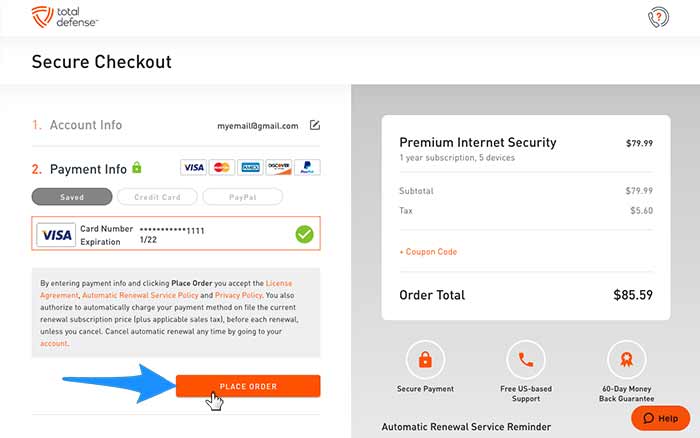The width and height of the screenshot is (700, 438).
Task: Toggle the green checkmark on saved Visa card
Action: coord(304,234)
